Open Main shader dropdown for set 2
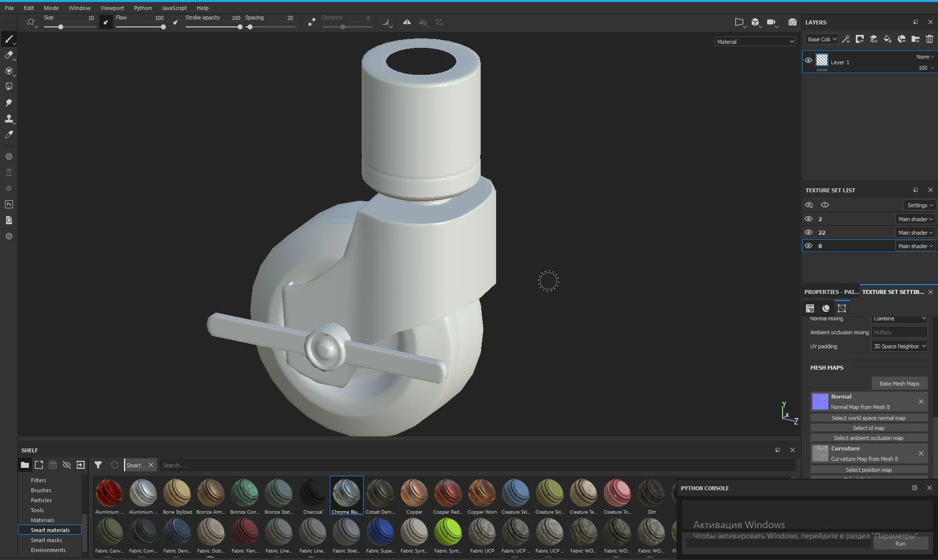This screenshot has width=938, height=560. pos(915,219)
